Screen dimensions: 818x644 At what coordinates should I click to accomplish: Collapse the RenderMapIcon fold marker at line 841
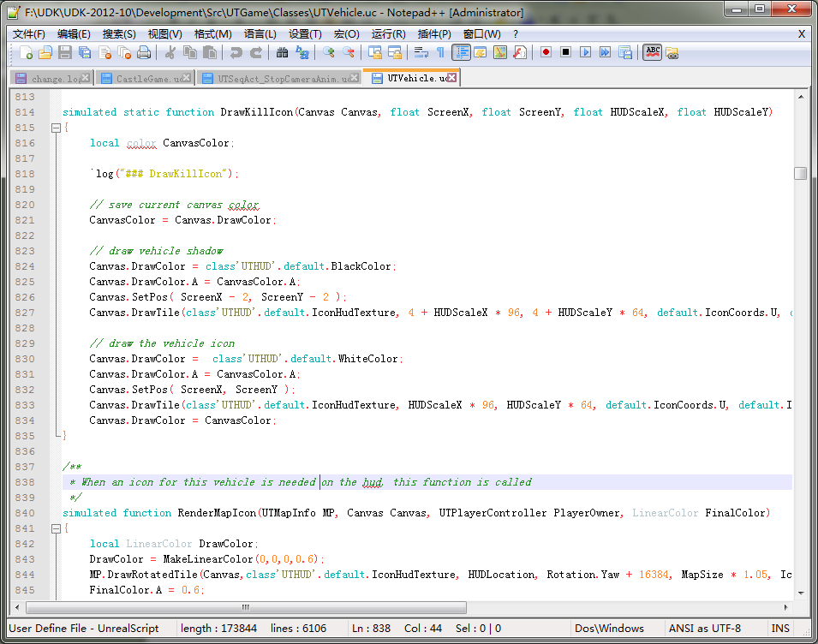(56, 528)
